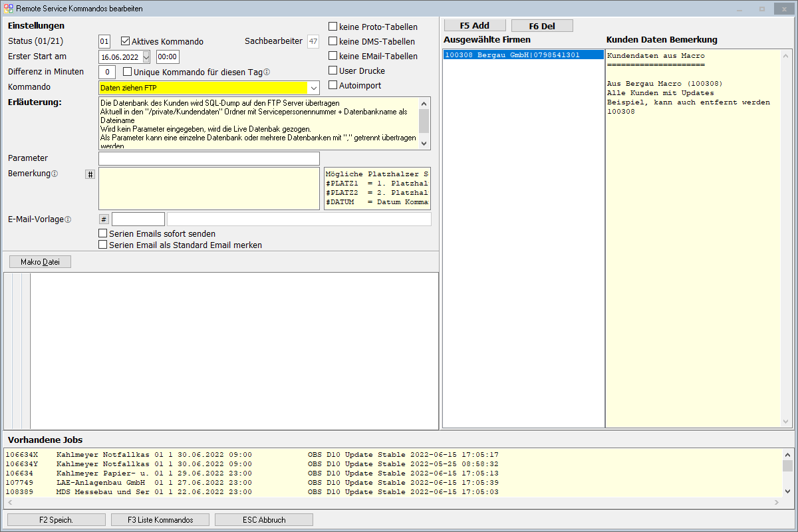
Task: Open the Kommando dropdown list
Action: click(x=313, y=88)
